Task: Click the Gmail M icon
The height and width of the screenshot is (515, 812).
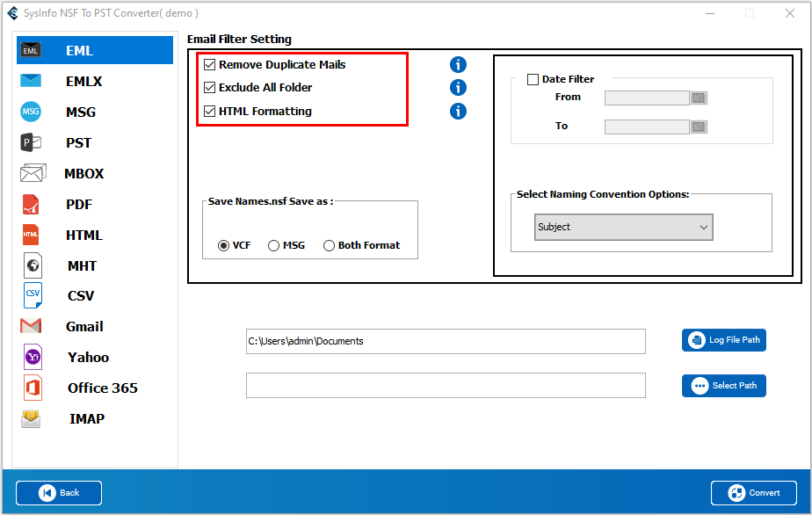Action: tap(31, 326)
